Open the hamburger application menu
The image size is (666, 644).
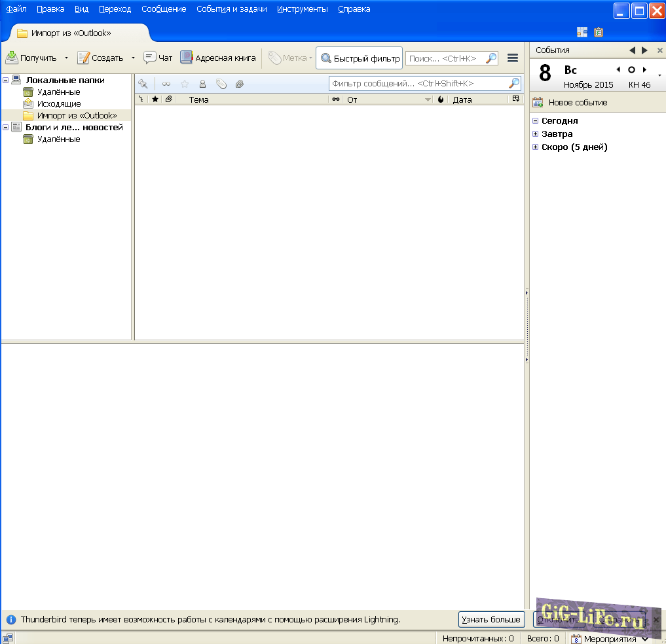pyautogui.click(x=513, y=58)
